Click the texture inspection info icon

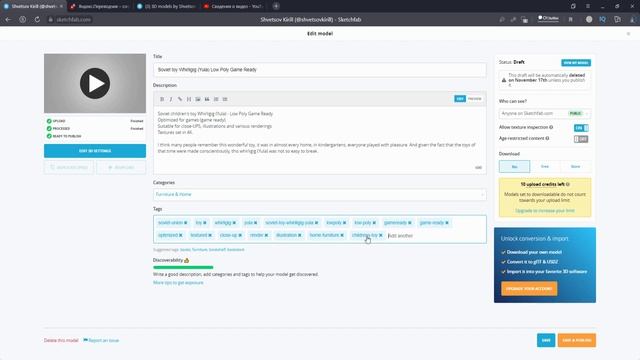551,127
